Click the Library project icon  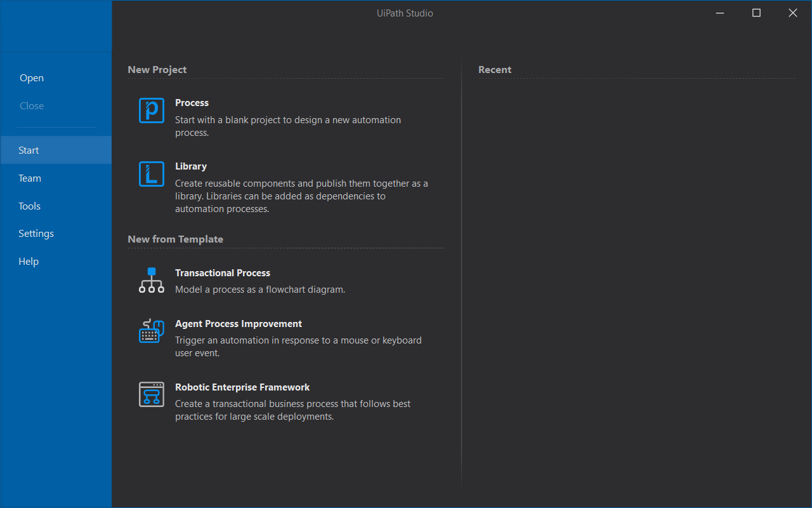[x=152, y=174]
